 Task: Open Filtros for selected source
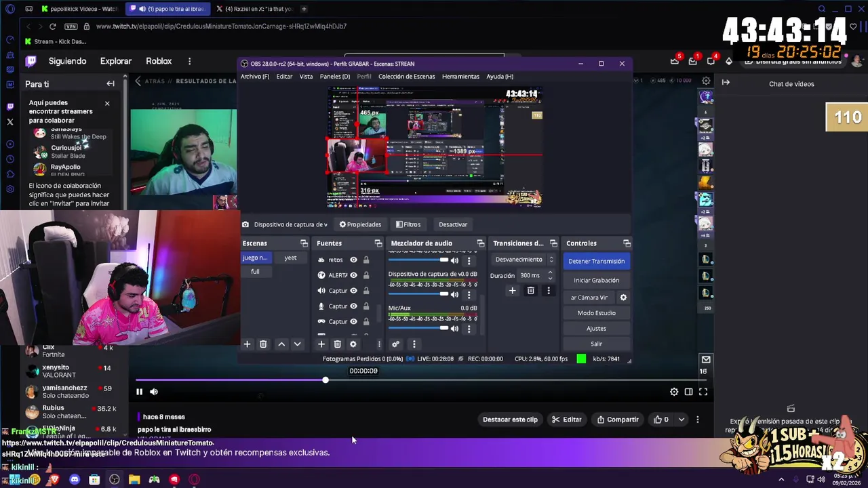point(408,224)
